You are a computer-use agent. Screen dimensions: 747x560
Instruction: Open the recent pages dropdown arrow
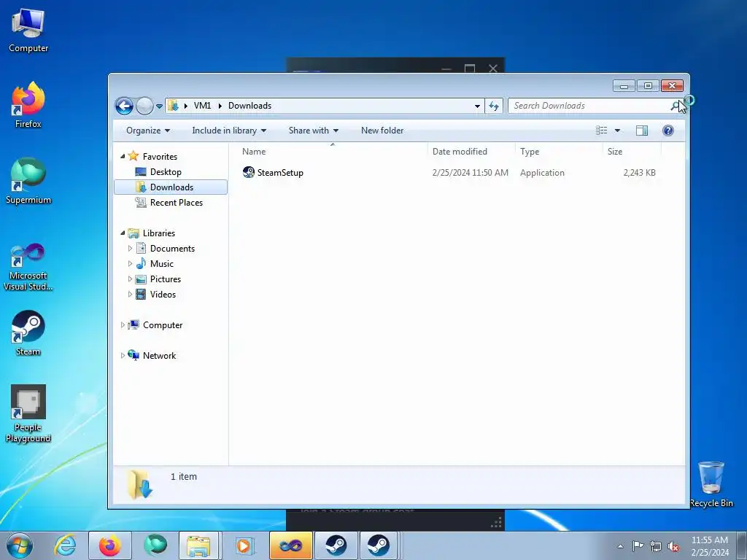(159, 106)
